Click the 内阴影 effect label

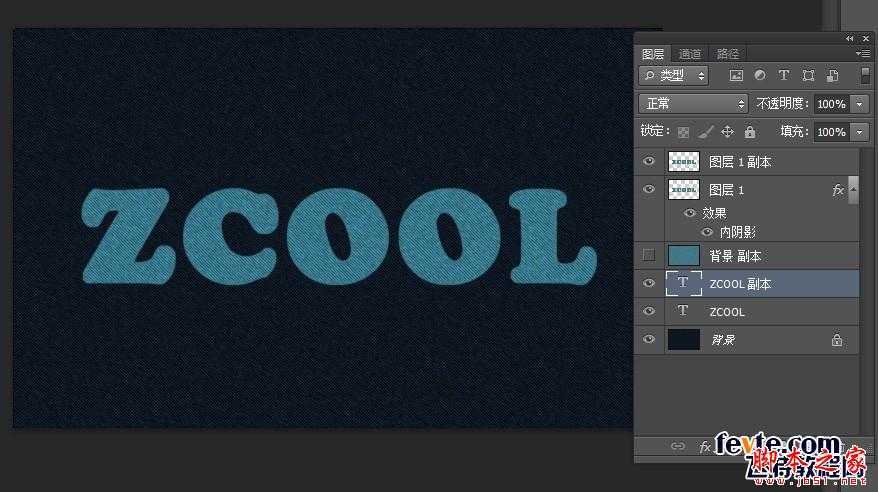[x=737, y=232]
